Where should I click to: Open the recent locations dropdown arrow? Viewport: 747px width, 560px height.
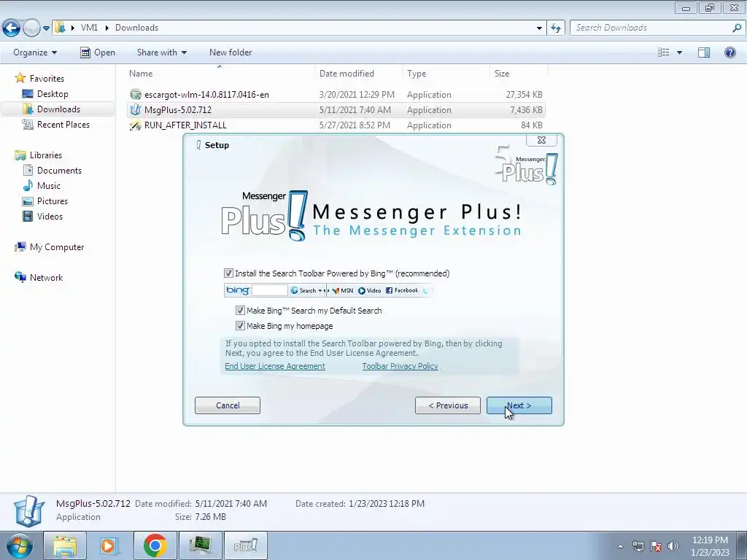pos(46,28)
